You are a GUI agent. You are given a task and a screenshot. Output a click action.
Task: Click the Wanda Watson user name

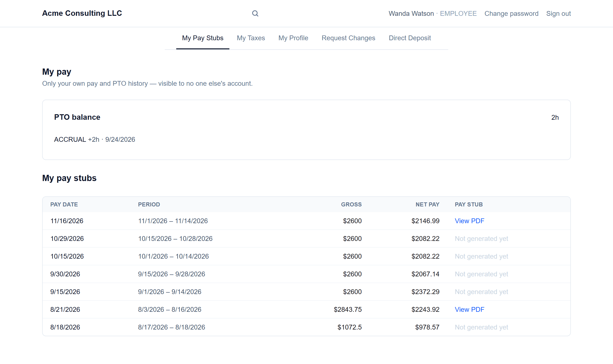coord(411,13)
